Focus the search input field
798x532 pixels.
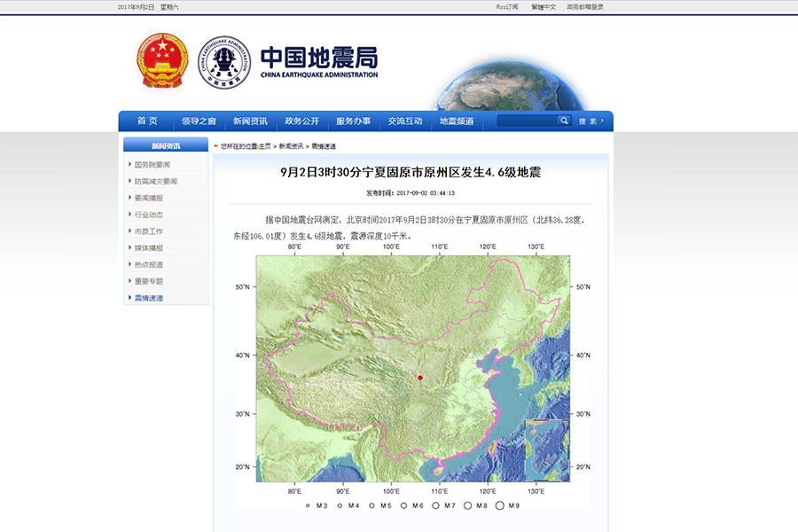coord(527,121)
